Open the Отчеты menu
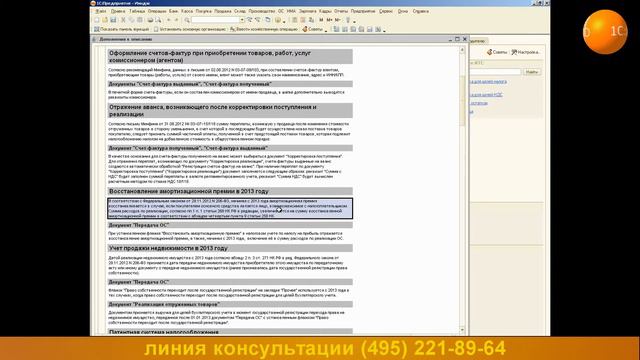640x360 pixels. click(341, 11)
